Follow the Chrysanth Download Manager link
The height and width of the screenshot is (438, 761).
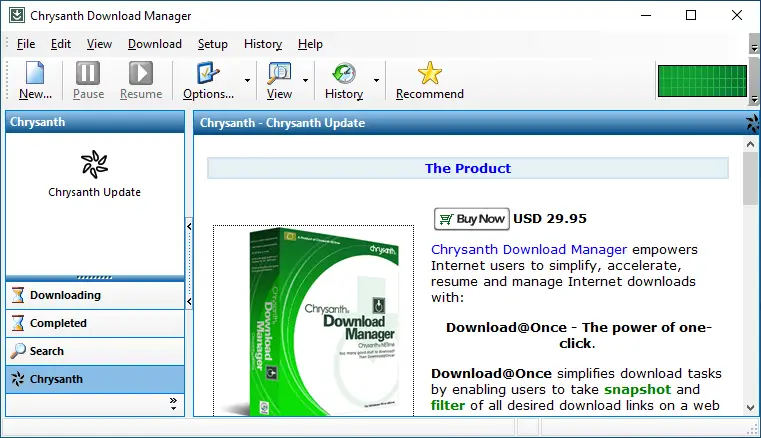pyautogui.click(x=529, y=250)
